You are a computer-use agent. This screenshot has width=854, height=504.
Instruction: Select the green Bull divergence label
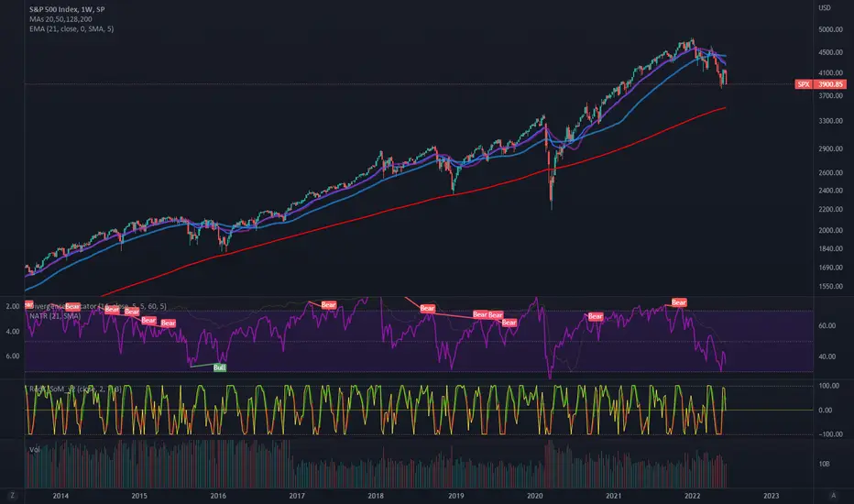(220, 367)
